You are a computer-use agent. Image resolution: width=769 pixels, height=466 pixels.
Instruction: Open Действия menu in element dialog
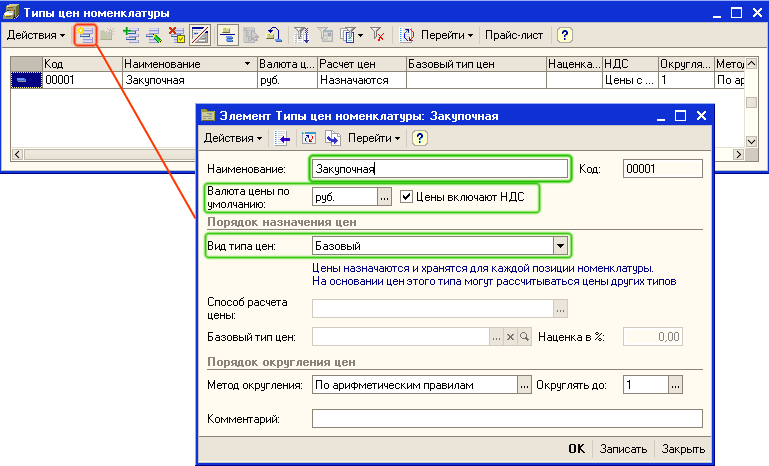pyautogui.click(x=233, y=138)
